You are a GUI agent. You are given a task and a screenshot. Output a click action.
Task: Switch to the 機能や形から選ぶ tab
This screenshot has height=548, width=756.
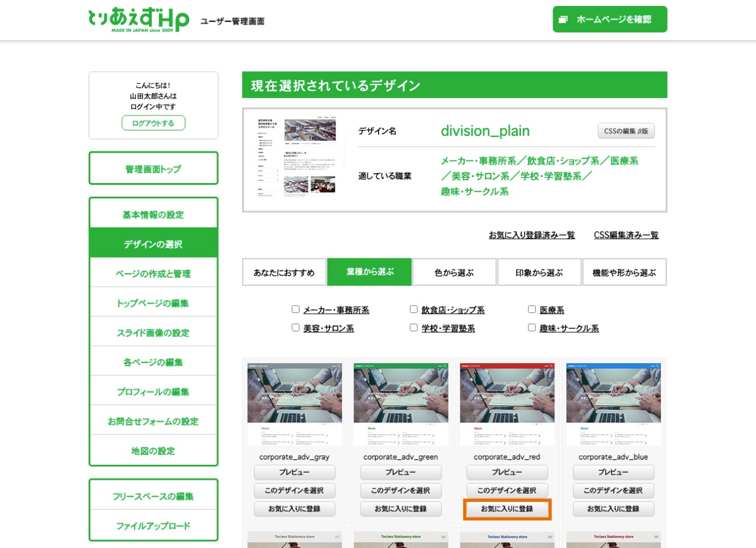click(x=624, y=272)
